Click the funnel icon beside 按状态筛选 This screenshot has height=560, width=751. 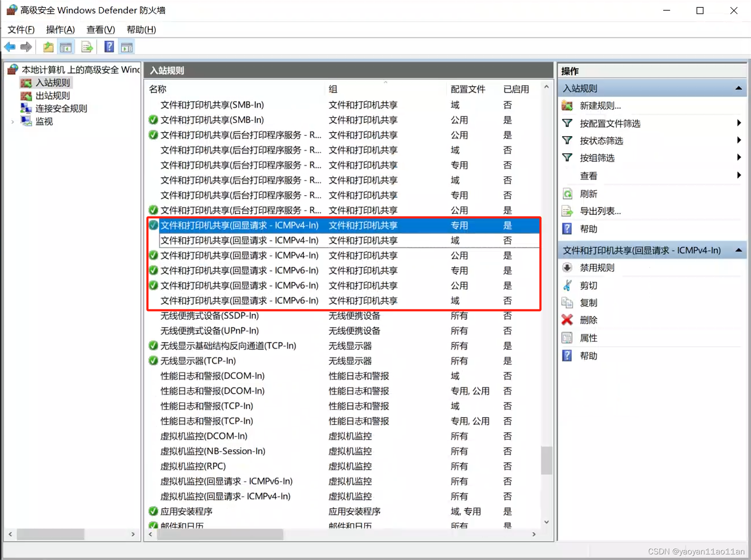pyautogui.click(x=567, y=140)
